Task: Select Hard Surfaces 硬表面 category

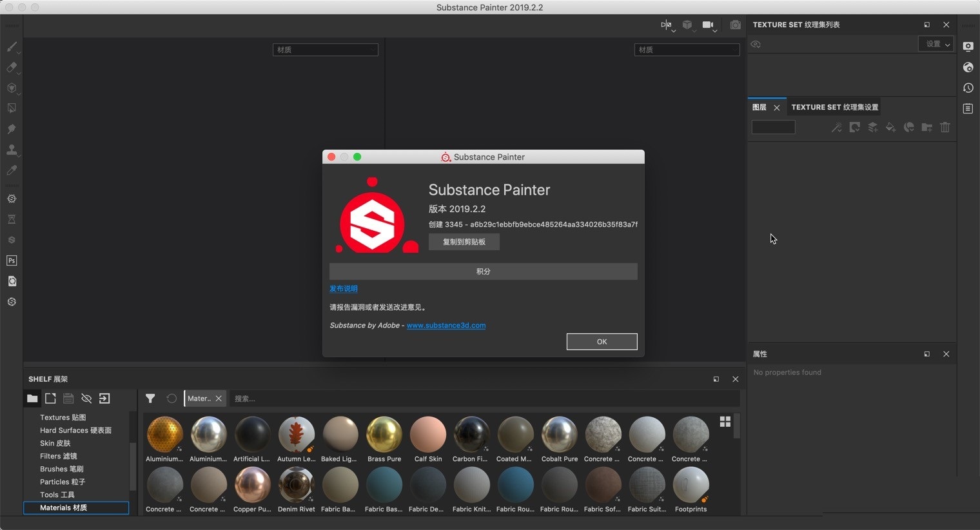Action: 75,430
